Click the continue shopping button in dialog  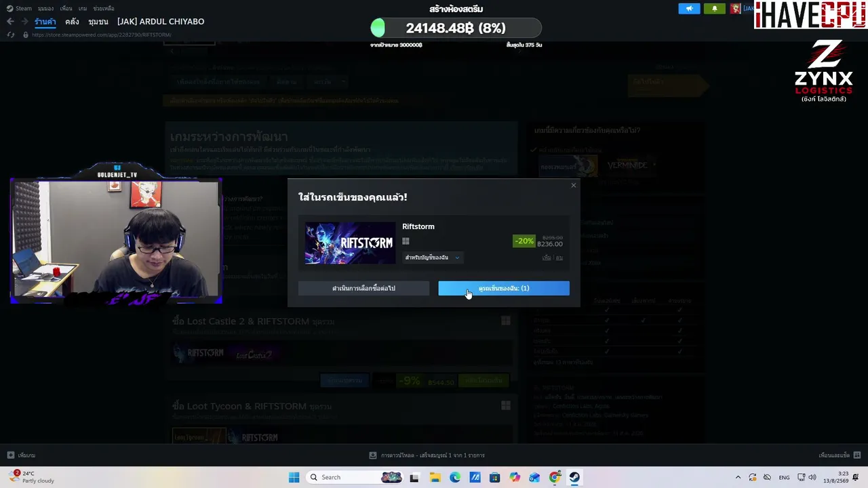363,289
